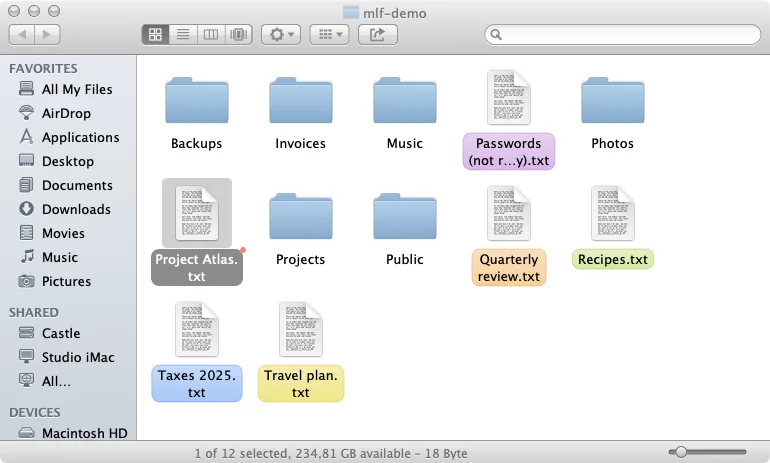Go forward with the right arrow button
The height and width of the screenshot is (463, 770).
pos(47,34)
